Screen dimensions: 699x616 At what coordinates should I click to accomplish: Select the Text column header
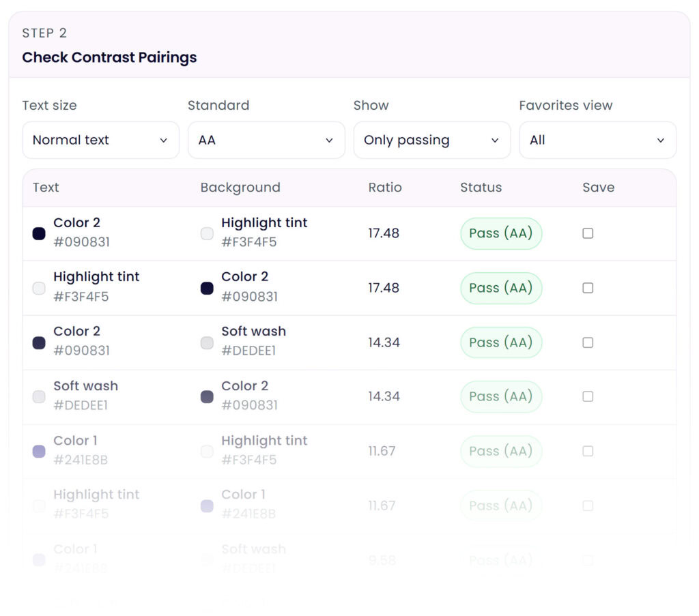click(45, 188)
